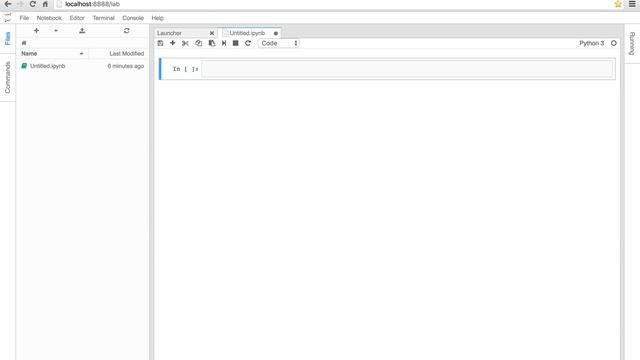Screen dimensions: 640x360
Task: Open the Editor menu
Action: pyautogui.click(x=77, y=18)
